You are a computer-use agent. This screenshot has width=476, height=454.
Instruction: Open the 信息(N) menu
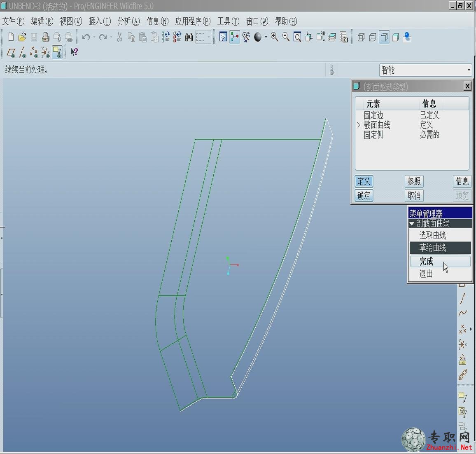point(158,21)
